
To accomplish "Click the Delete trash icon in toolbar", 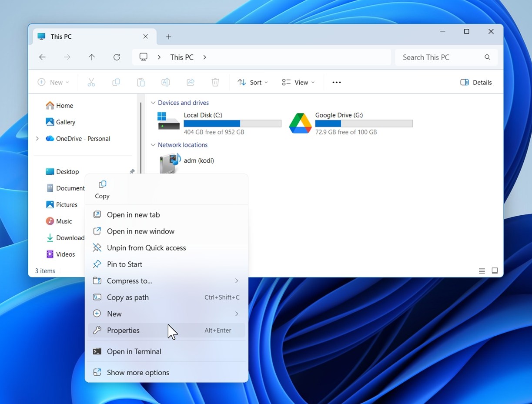I will tap(215, 82).
